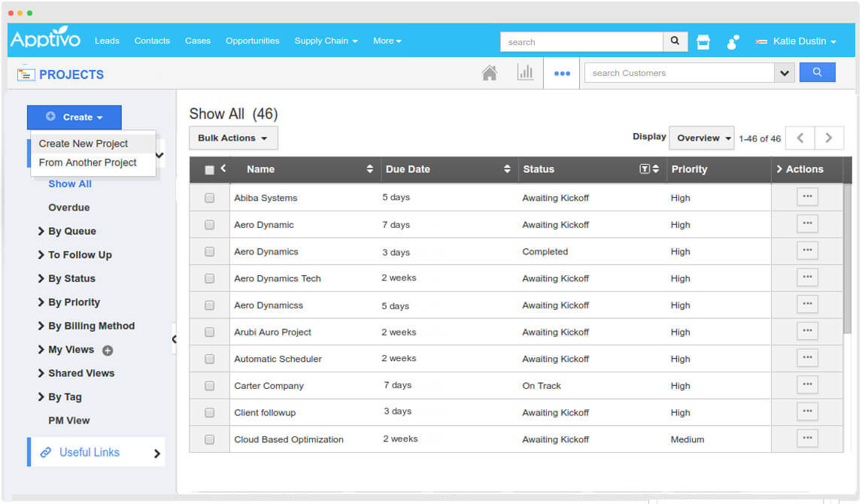Viewport: 865px width, 504px height.
Task: Tick the checkbox for Carter Company
Action: coord(210,386)
